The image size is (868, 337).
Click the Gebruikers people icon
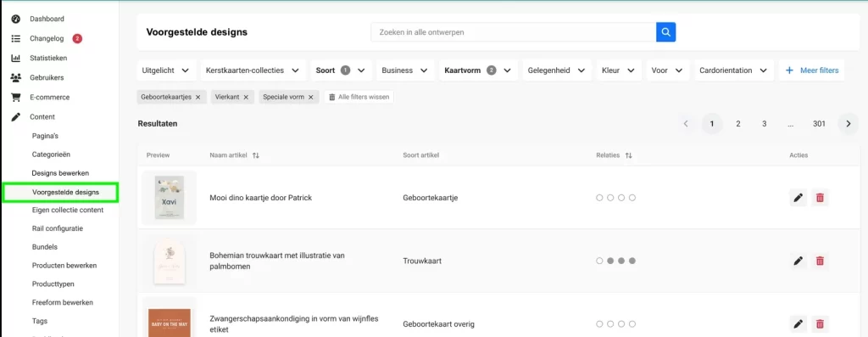click(x=16, y=77)
